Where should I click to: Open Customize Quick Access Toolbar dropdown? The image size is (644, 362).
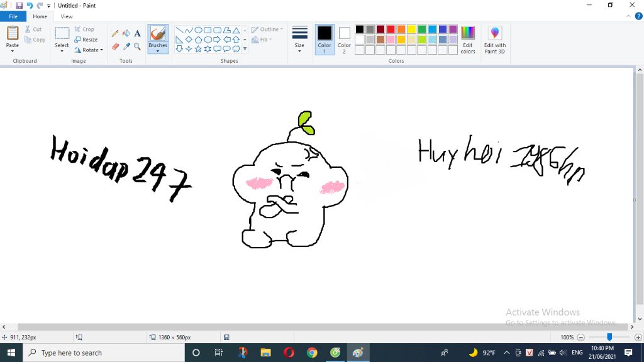[x=49, y=6]
